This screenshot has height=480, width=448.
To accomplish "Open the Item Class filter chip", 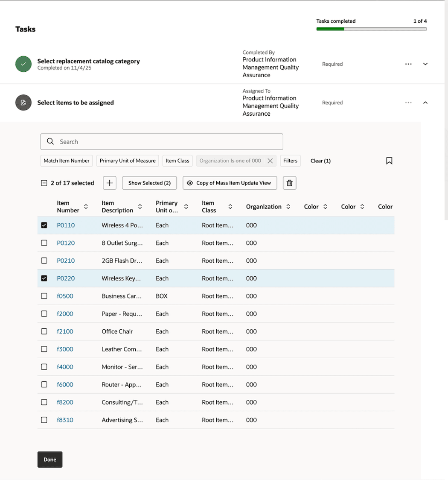I will tap(177, 161).
